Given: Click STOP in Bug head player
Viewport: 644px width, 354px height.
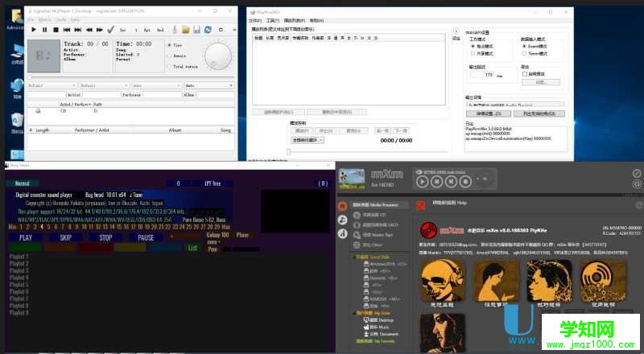Looking at the screenshot, I should click(105, 237).
